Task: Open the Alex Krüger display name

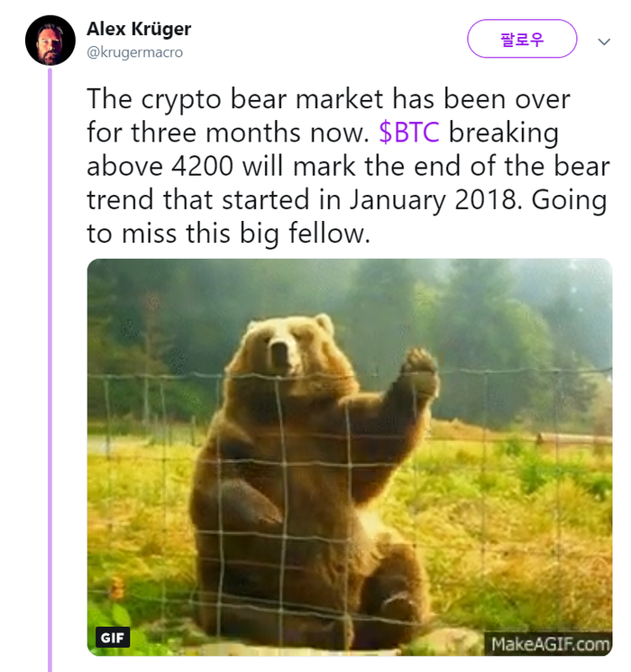Action: tap(139, 29)
